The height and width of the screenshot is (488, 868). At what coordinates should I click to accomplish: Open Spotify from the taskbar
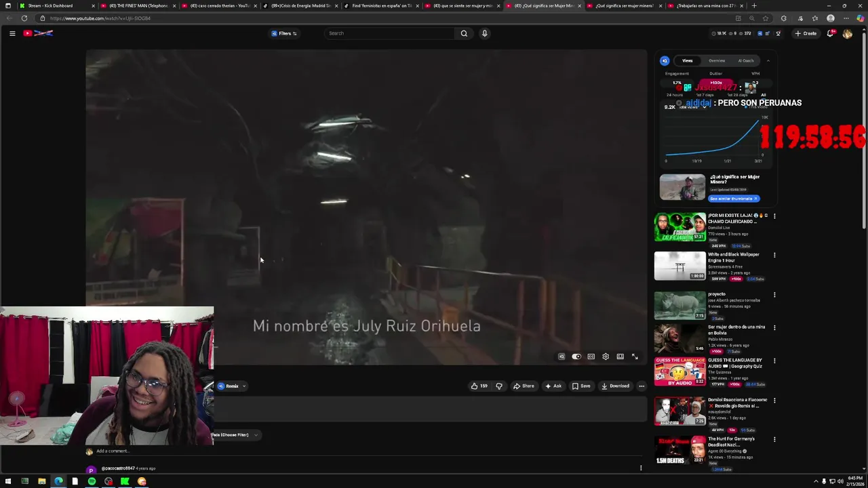click(92, 481)
